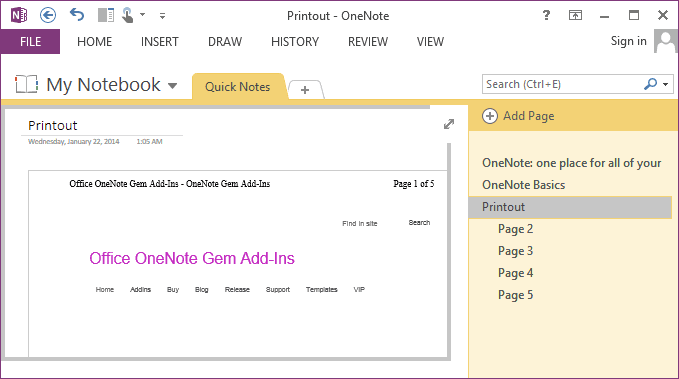Open the Touch/Mouse mode dropdown arrow

142,15
